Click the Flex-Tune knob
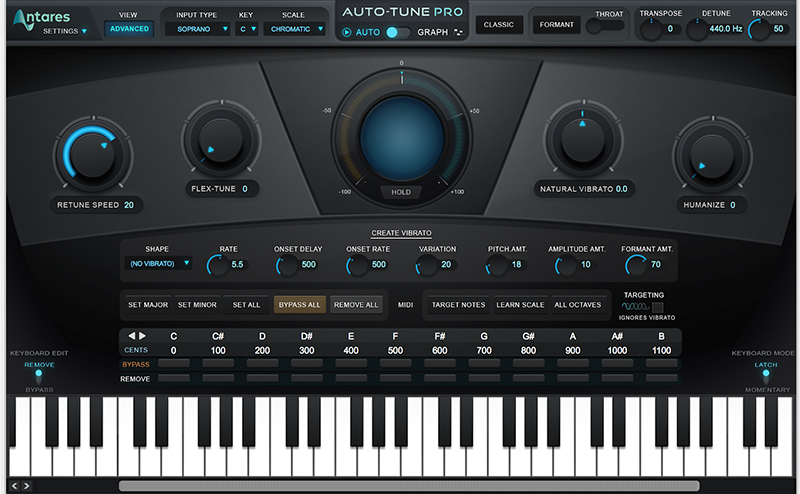Screen dimensions: 800x494 pyautogui.click(x=221, y=139)
